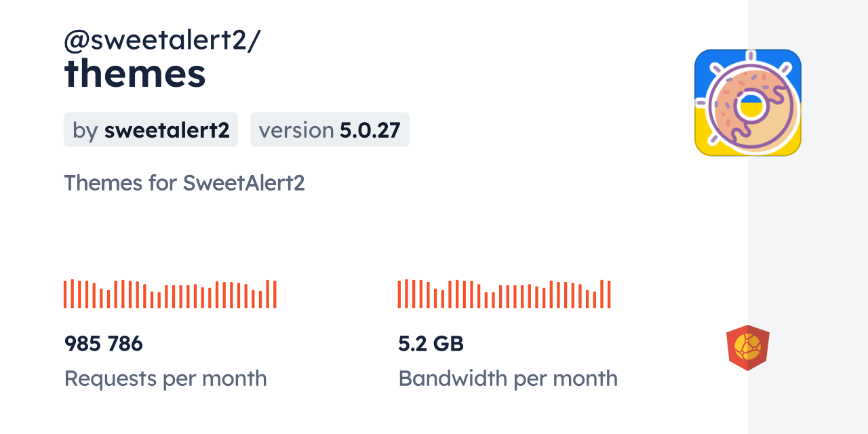Click the 985 786 requests count

click(x=104, y=344)
